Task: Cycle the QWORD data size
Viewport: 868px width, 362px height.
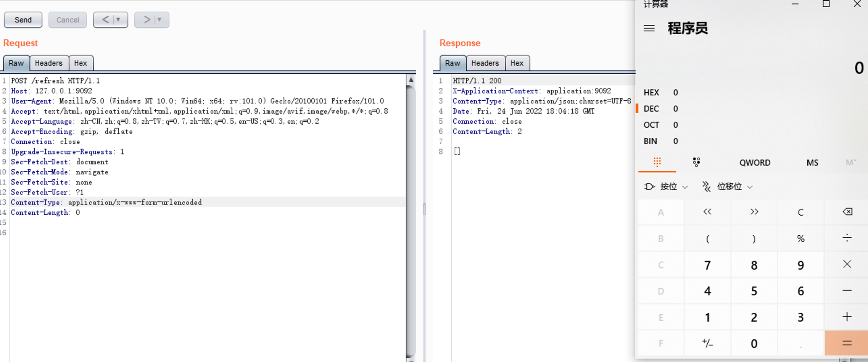Action: [x=755, y=163]
